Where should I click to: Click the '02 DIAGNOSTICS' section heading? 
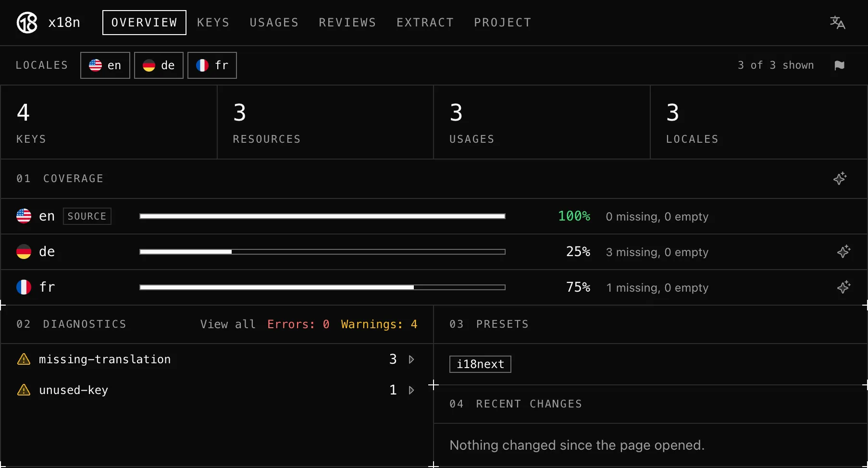[71, 324]
